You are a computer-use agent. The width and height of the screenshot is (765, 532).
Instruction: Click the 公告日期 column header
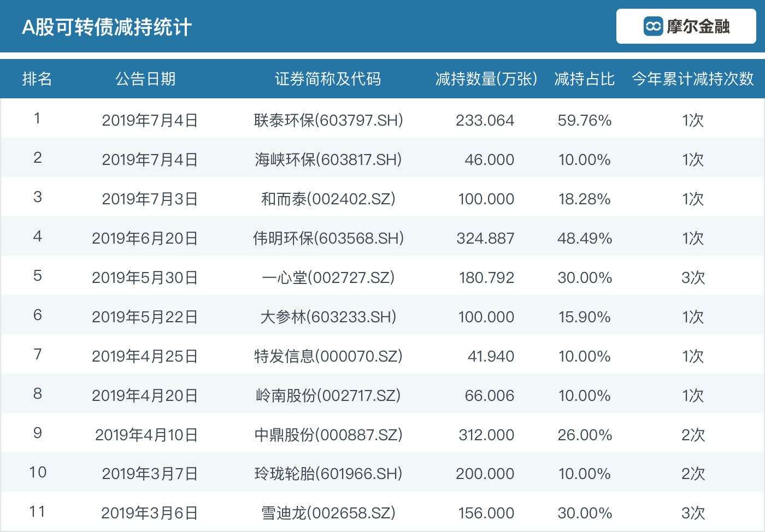(145, 79)
